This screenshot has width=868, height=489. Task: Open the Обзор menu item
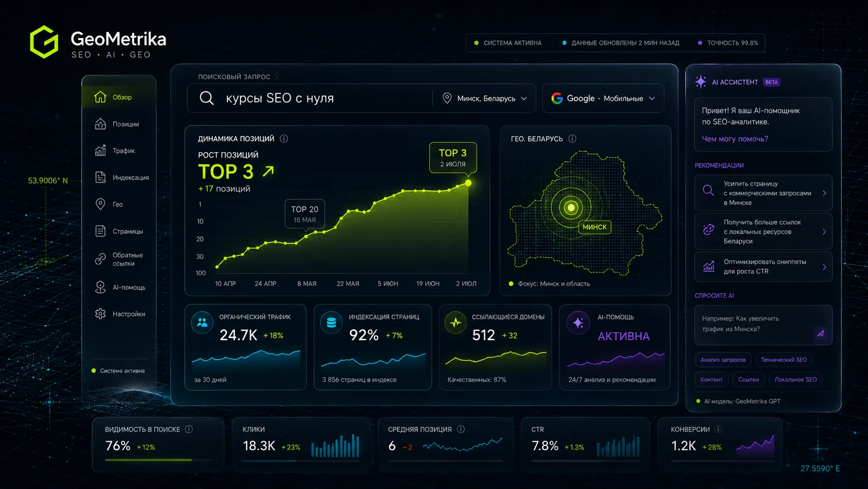coord(119,97)
